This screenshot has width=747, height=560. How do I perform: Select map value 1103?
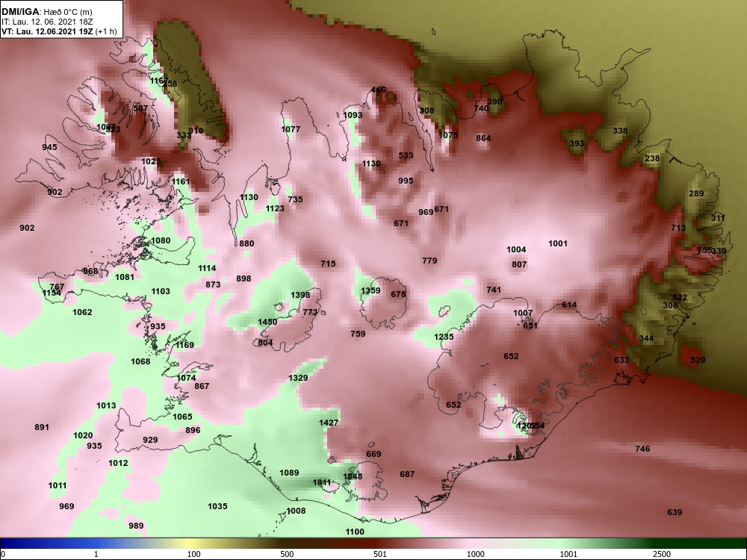[161, 291]
